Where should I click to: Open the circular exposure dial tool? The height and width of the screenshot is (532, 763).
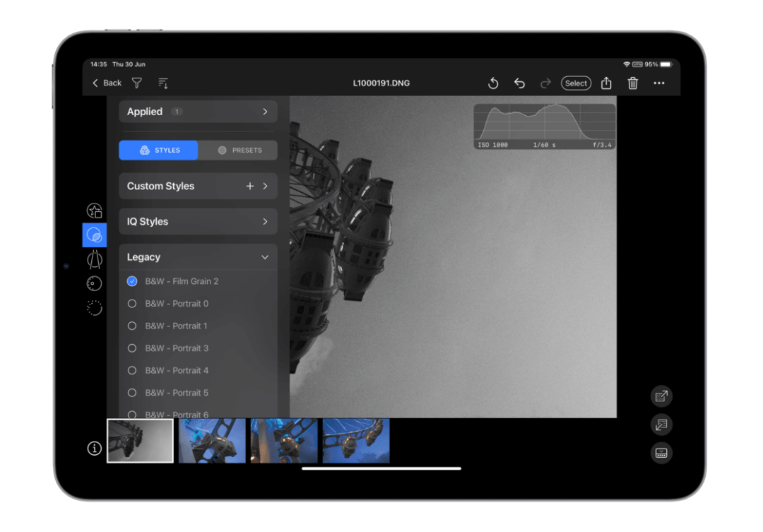pyautogui.click(x=95, y=284)
